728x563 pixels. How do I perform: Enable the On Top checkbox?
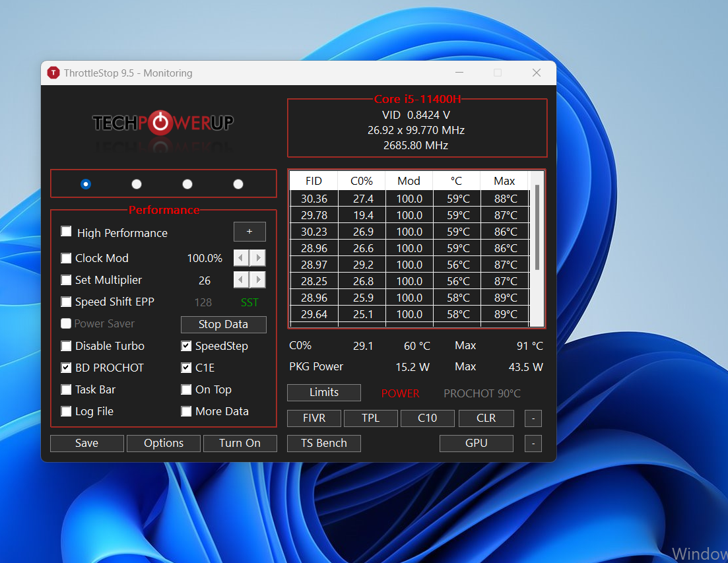coord(186,389)
